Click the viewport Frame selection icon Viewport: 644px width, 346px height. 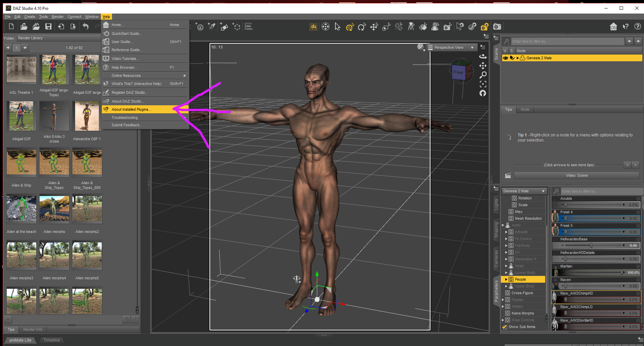coord(483,84)
